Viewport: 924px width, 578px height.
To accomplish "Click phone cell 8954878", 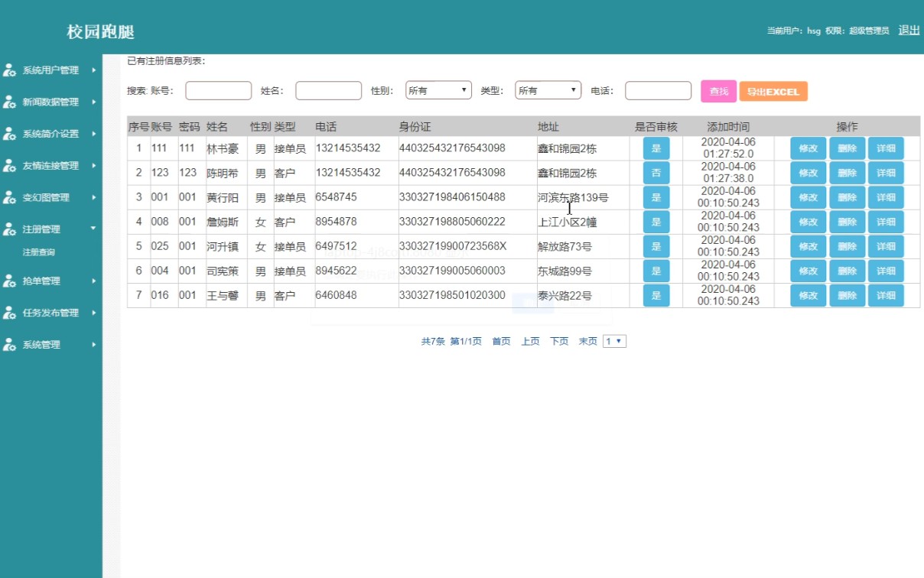I will click(x=336, y=222).
